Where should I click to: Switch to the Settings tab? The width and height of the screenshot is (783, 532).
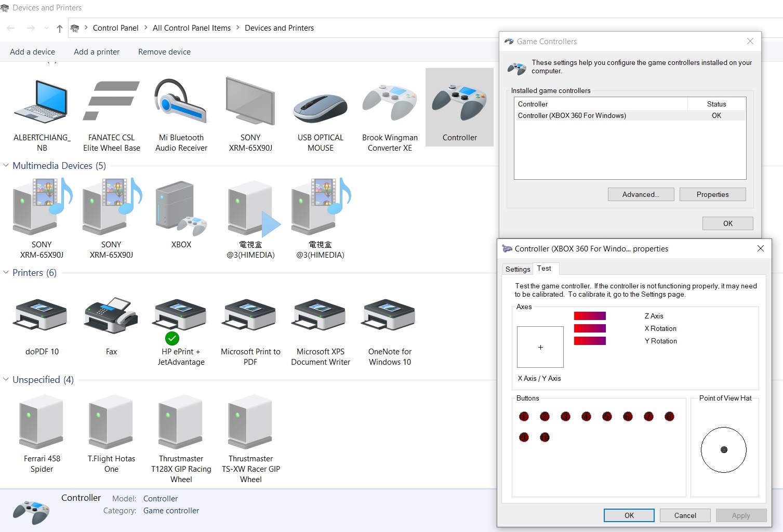pos(517,269)
